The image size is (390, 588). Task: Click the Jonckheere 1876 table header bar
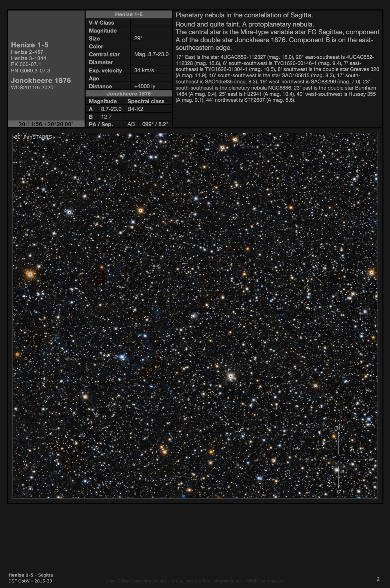tap(129, 94)
